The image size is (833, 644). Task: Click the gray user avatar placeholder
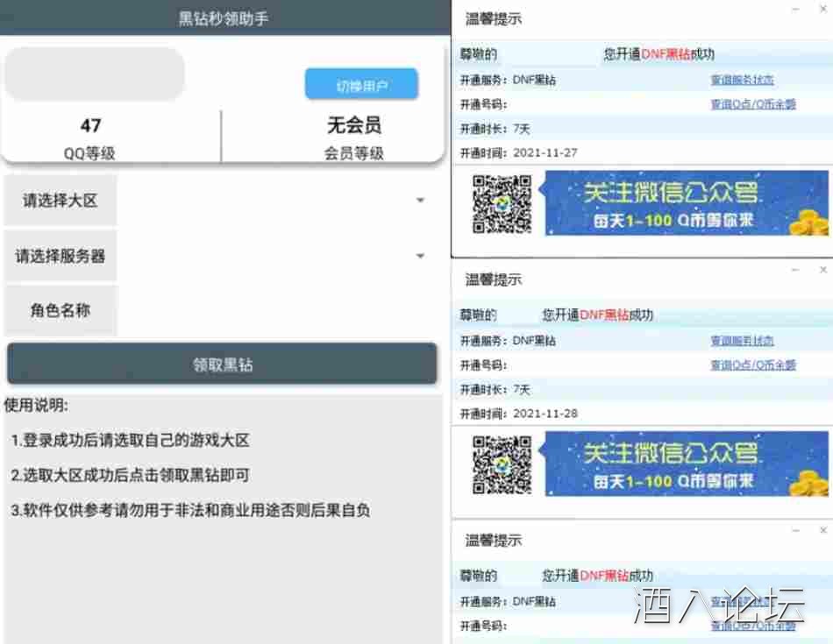pyautogui.click(x=95, y=74)
